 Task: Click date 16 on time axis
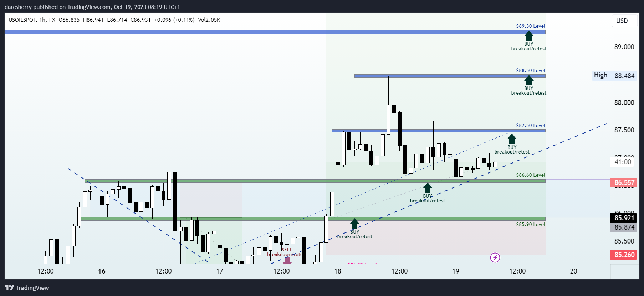tap(102, 271)
